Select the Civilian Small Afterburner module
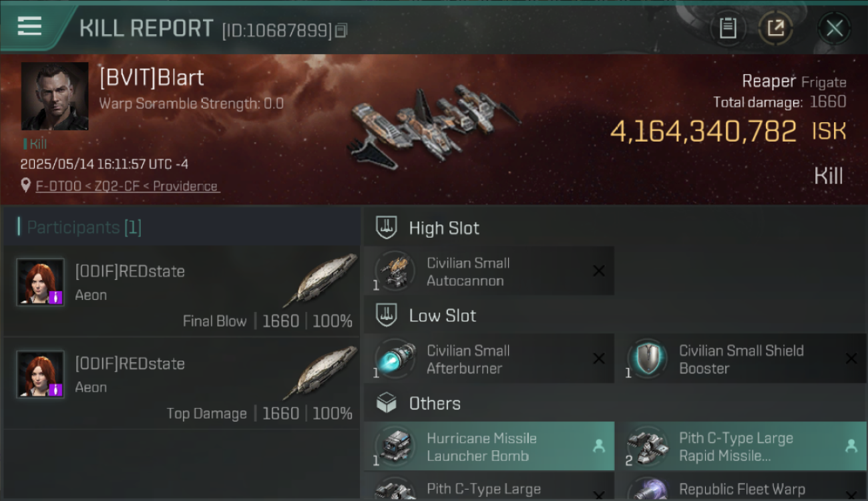The image size is (868, 501). click(x=489, y=359)
